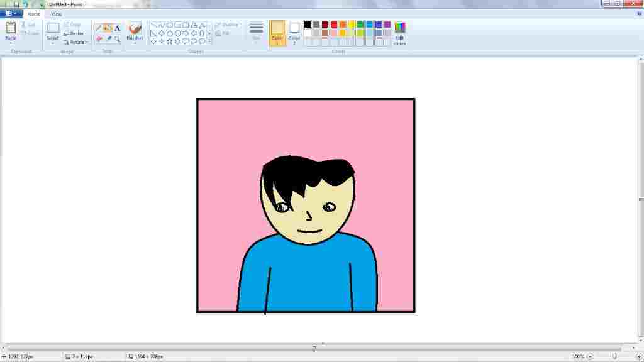Pick the yellow color swatch
Viewport: 644px width, 362px height.
pos(352,25)
